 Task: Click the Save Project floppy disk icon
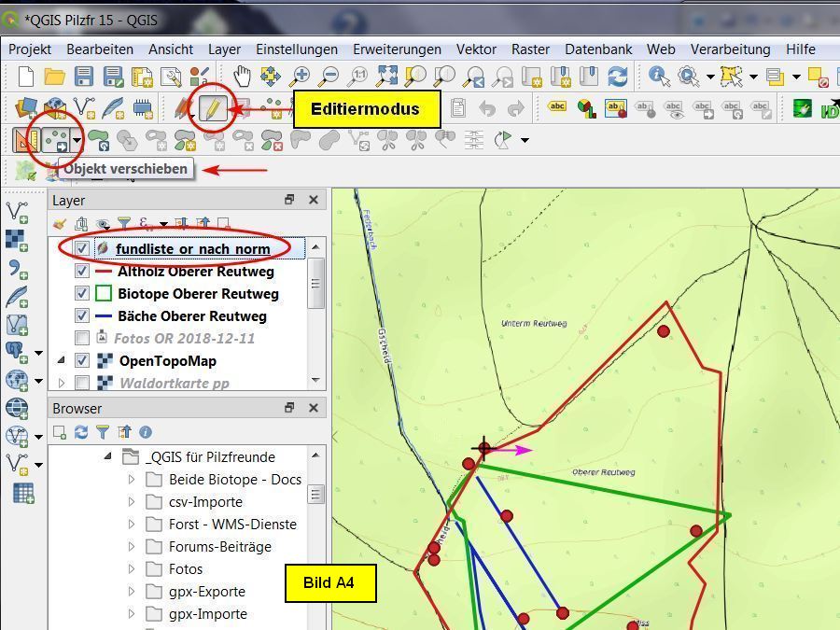[x=84, y=77]
